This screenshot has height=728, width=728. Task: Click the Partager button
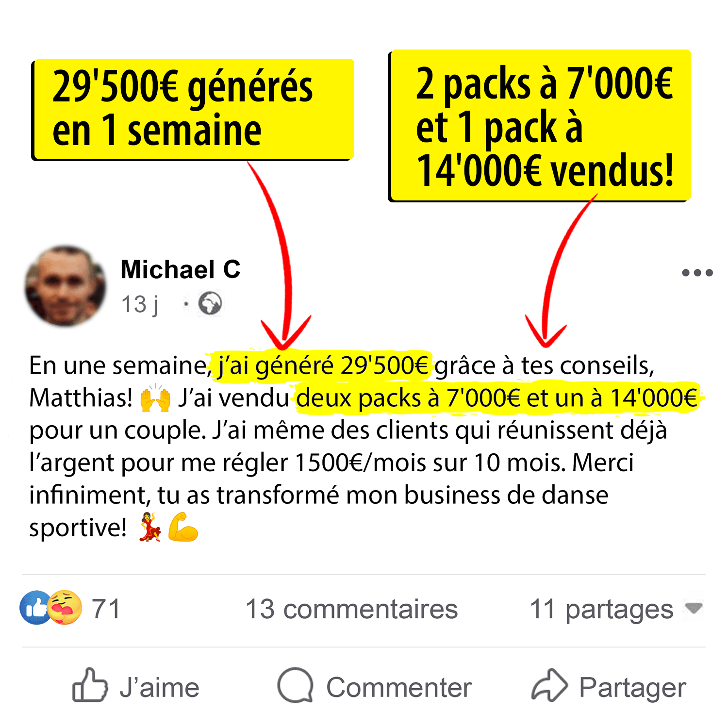tap(609, 686)
